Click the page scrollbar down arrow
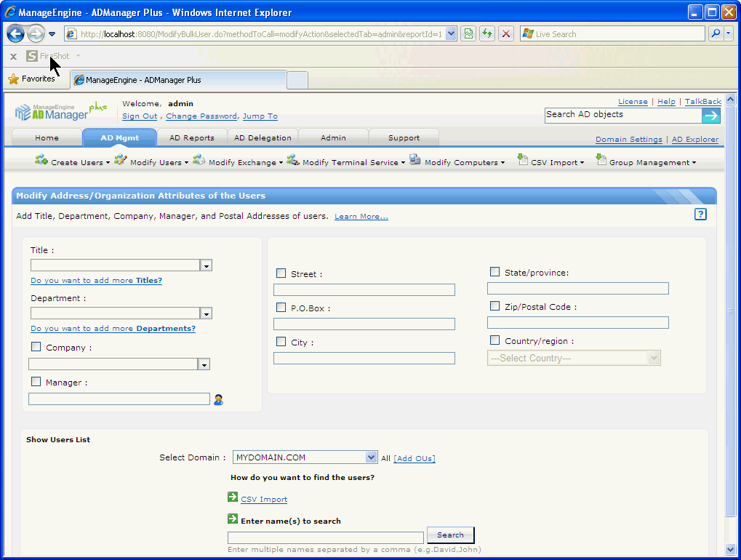 tap(730, 550)
